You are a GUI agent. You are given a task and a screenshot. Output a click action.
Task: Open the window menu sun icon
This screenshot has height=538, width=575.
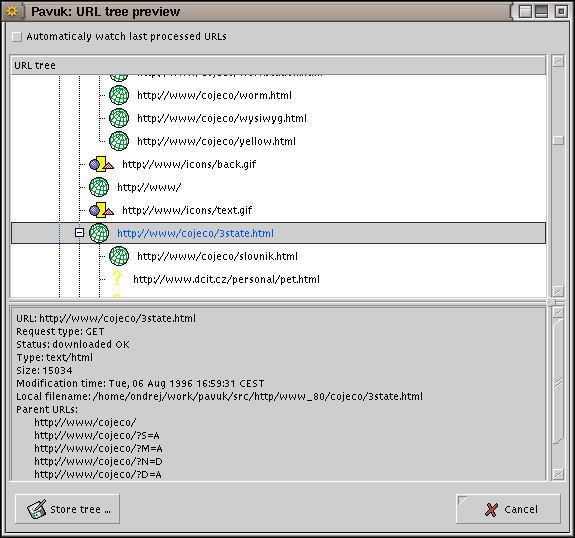12,11
